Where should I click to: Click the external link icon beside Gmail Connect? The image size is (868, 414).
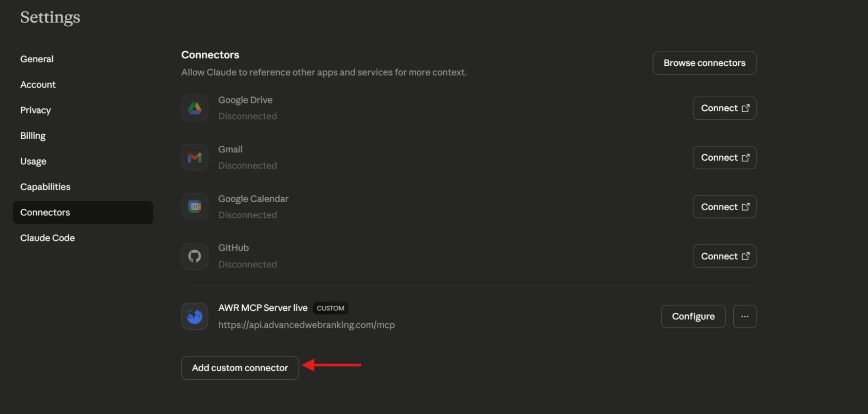pos(746,157)
